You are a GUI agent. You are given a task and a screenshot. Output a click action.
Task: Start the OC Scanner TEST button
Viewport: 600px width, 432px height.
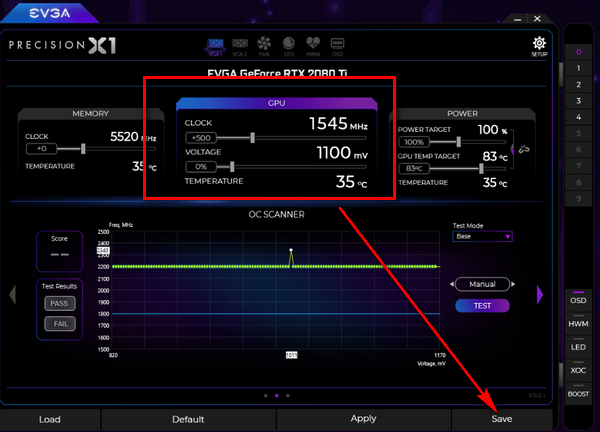click(482, 306)
